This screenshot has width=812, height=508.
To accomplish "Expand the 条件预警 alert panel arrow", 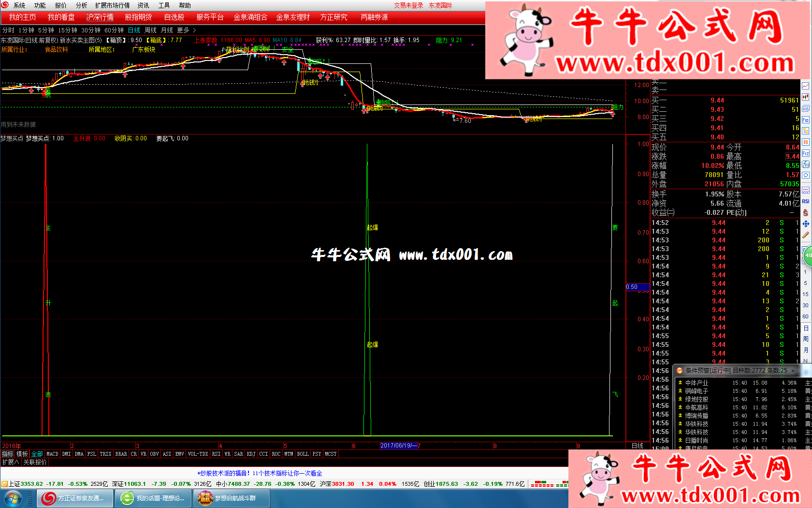I will click(x=793, y=371).
